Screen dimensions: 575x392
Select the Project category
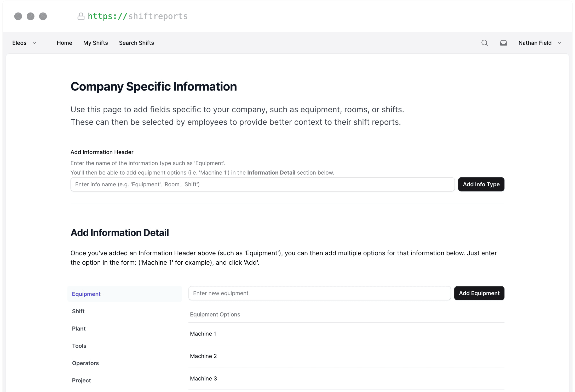coord(81,380)
